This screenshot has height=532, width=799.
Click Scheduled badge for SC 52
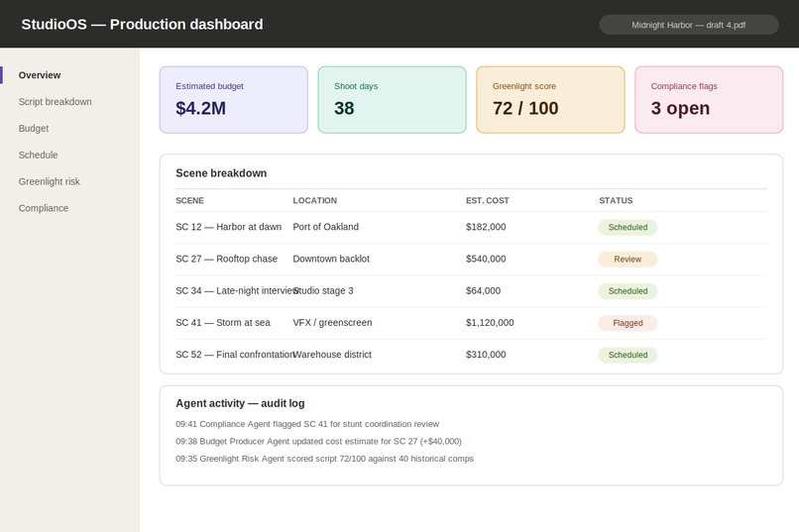pyautogui.click(x=628, y=355)
